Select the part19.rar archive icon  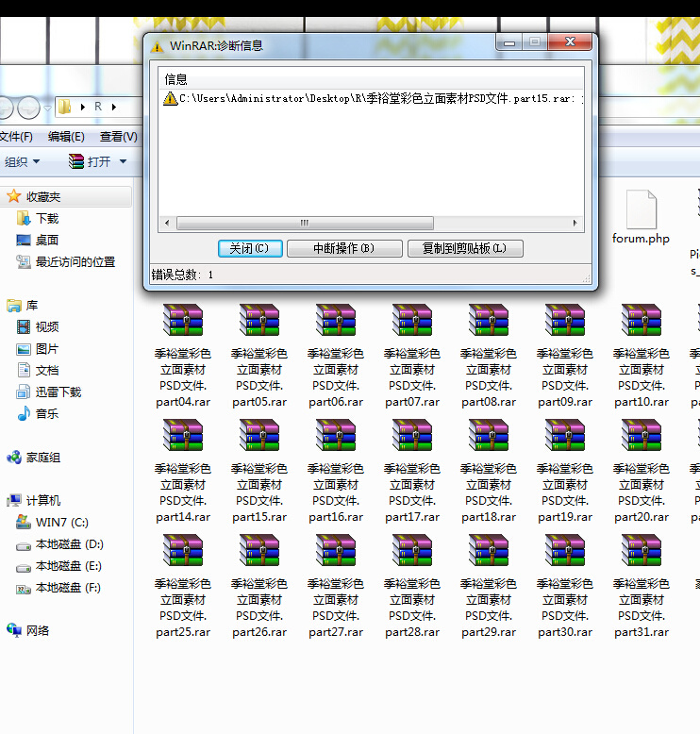tap(565, 437)
